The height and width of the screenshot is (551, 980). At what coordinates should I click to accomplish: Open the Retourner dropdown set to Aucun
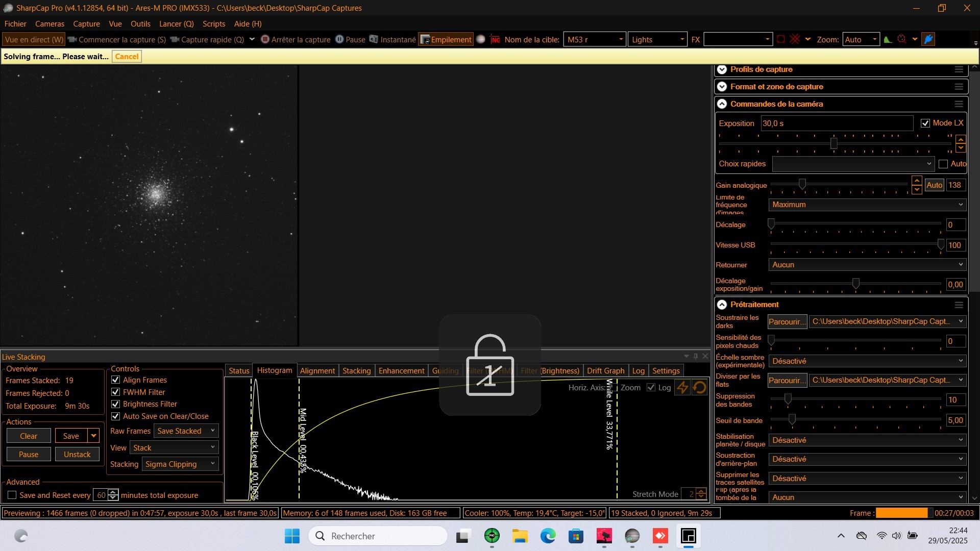click(867, 265)
